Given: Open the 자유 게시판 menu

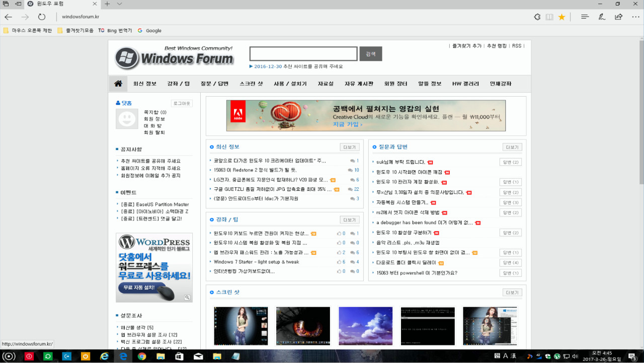Looking at the screenshot, I should 359,84.
